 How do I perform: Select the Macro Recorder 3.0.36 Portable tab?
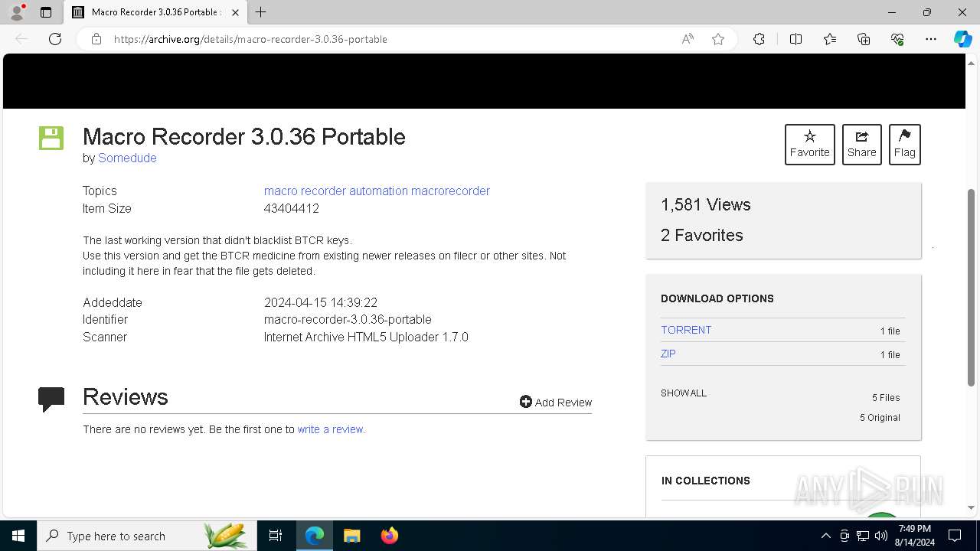click(x=154, y=12)
